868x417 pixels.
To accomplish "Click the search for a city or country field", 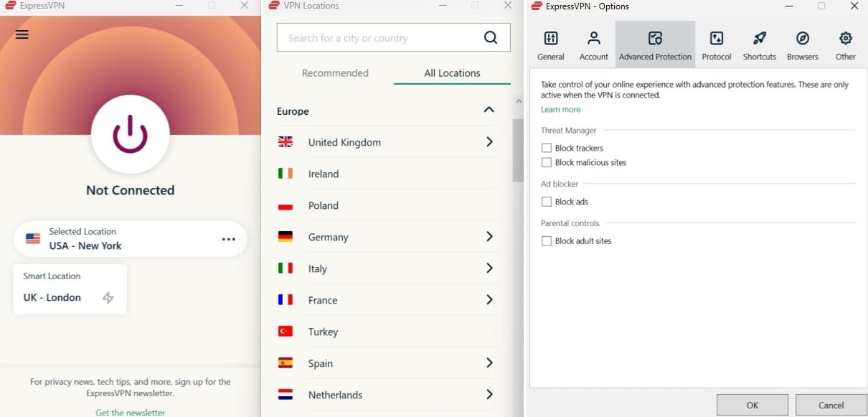I will click(x=394, y=38).
